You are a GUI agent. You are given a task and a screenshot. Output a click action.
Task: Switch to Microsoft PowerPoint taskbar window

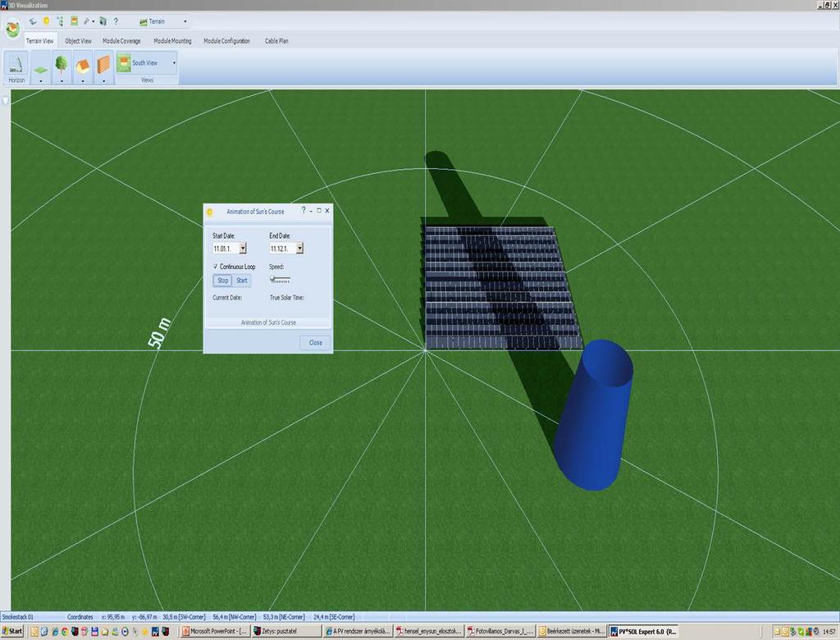coord(214,632)
